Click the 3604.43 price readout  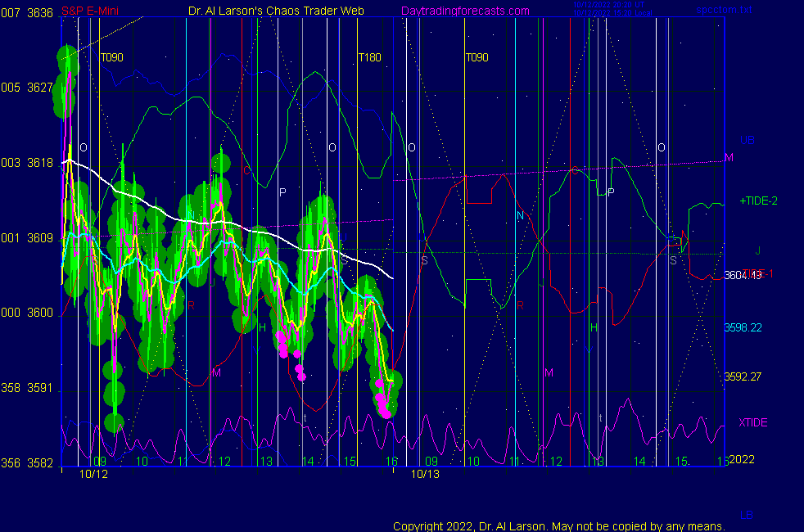click(743, 275)
